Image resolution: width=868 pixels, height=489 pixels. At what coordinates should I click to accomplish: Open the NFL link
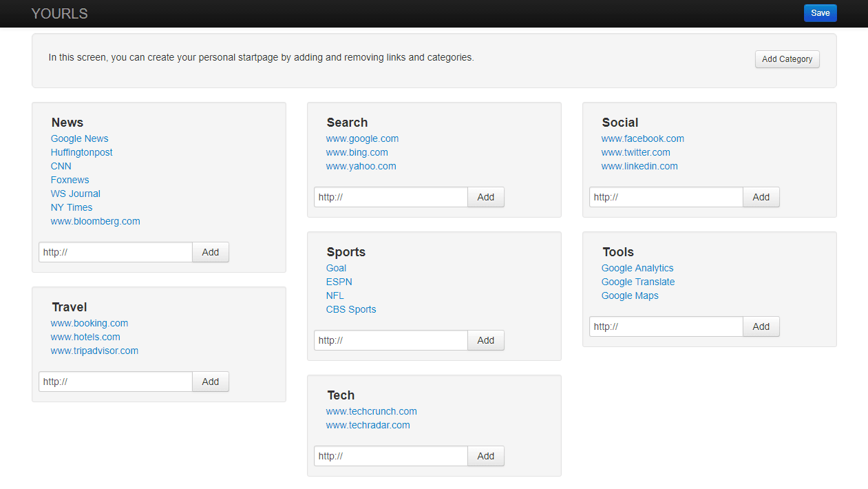tap(335, 295)
